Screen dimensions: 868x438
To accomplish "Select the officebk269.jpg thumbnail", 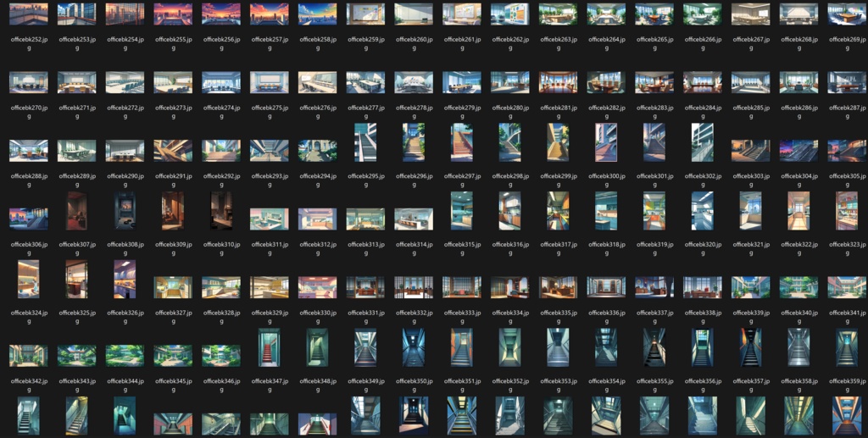I will [x=848, y=14].
